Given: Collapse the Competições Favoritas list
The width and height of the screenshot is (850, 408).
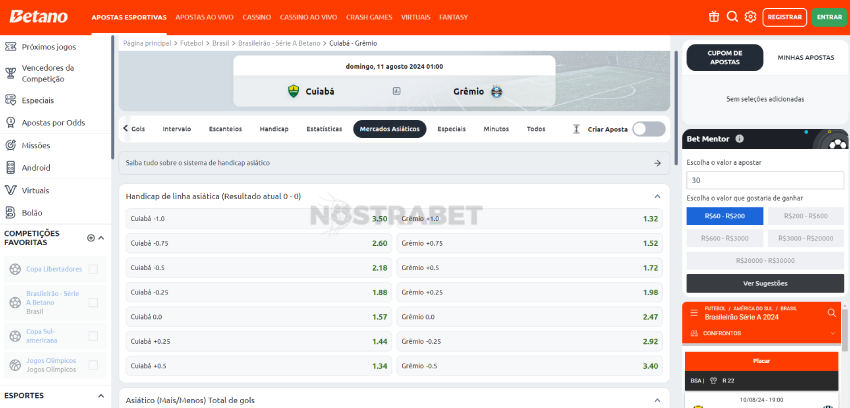Looking at the screenshot, I should coord(101,238).
